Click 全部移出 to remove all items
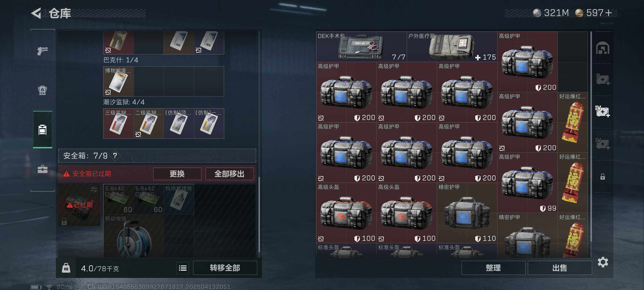The width and height of the screenshot is (644, 290). tap(229, 174)
